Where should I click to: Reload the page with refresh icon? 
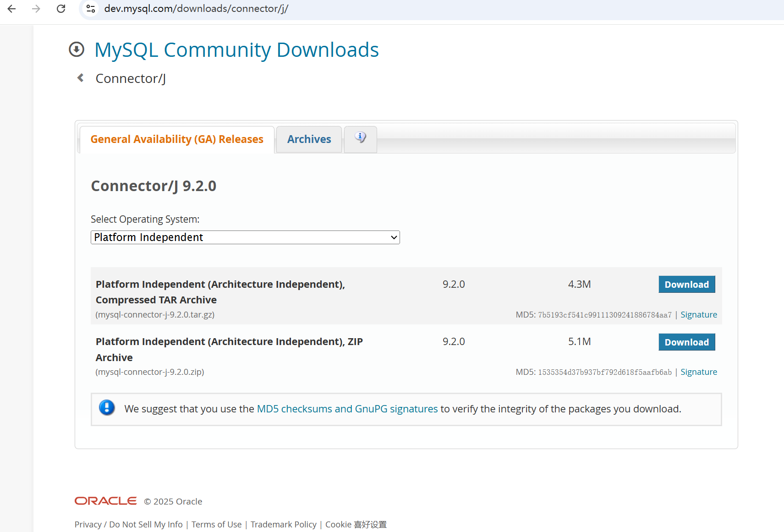61,9
